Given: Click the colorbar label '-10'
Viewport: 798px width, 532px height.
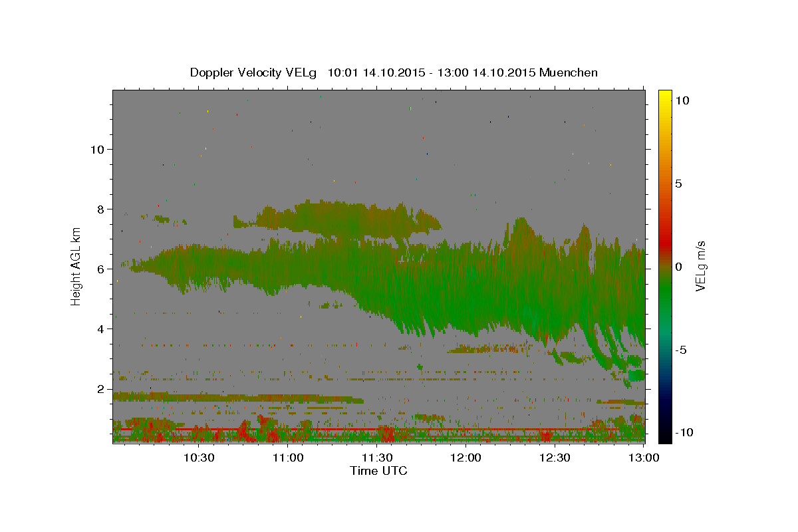Looking at the screenshot, I should pos(683,433).
